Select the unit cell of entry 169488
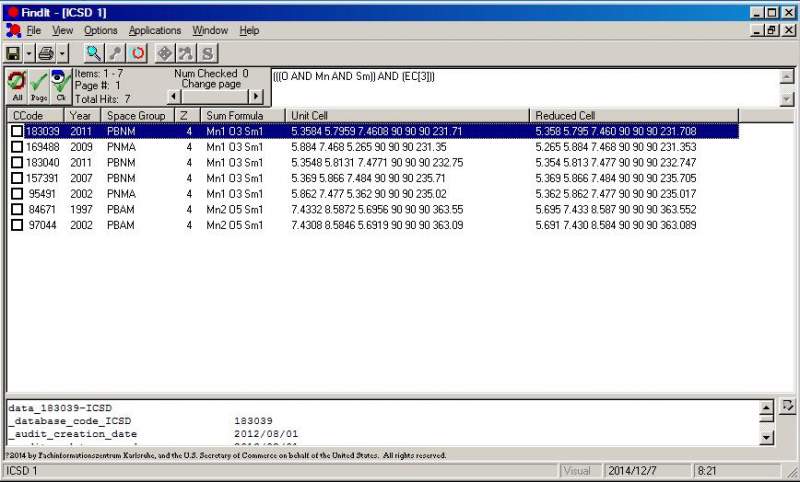The image size is (800, 482). [368, 147]
